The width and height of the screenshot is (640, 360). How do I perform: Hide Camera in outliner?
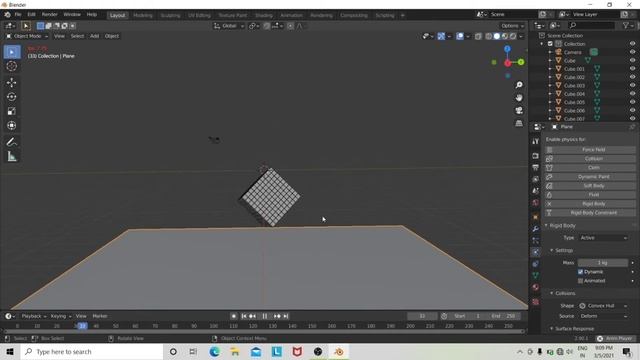(x=632, y=52)
